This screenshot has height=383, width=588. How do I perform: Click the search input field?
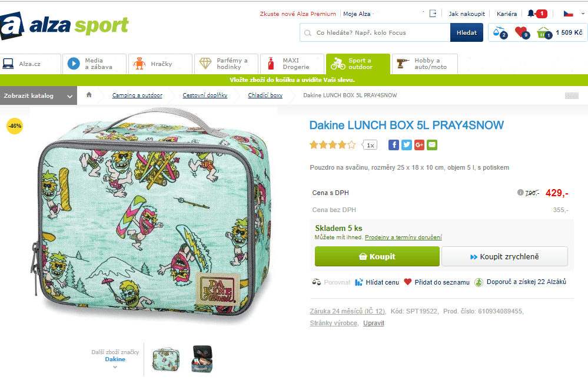[375, 32]
